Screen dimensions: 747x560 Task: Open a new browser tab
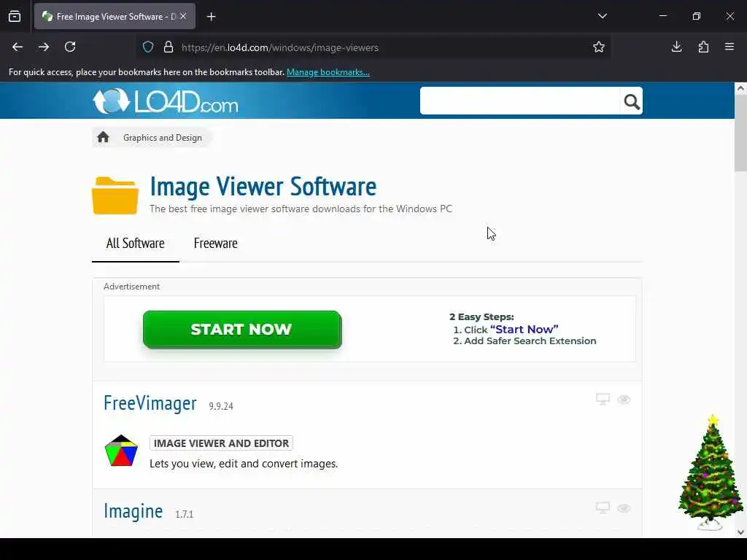pyautogui.click(x=211, y=17)
